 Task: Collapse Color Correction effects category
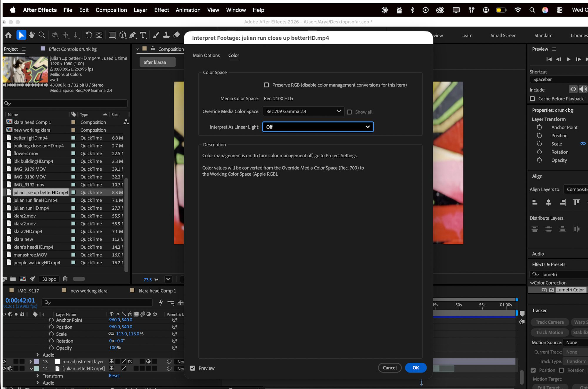coord(532,283)
